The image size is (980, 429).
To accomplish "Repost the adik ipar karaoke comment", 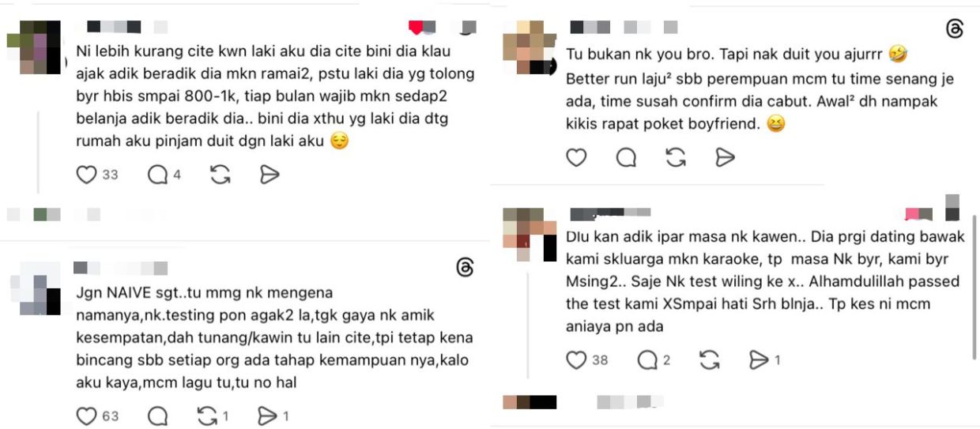I will click(x=710, y=360).
